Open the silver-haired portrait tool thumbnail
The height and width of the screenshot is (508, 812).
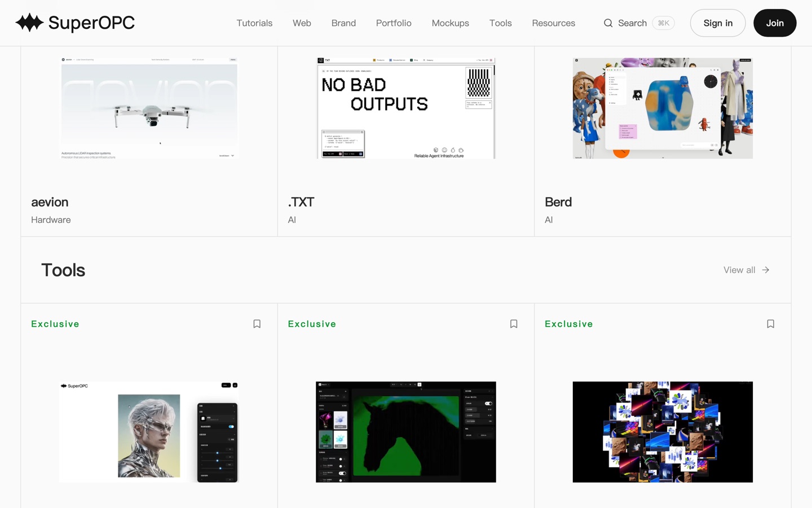point(149,432)
